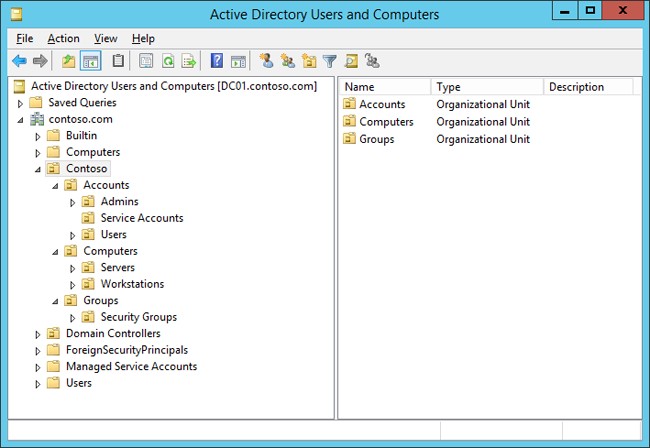Click the Type column header

tap(486, 87)
